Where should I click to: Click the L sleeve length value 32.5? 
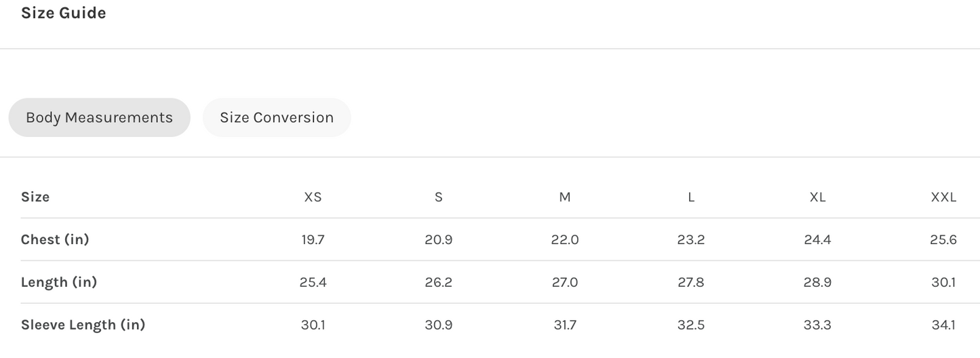coord(691,325)
